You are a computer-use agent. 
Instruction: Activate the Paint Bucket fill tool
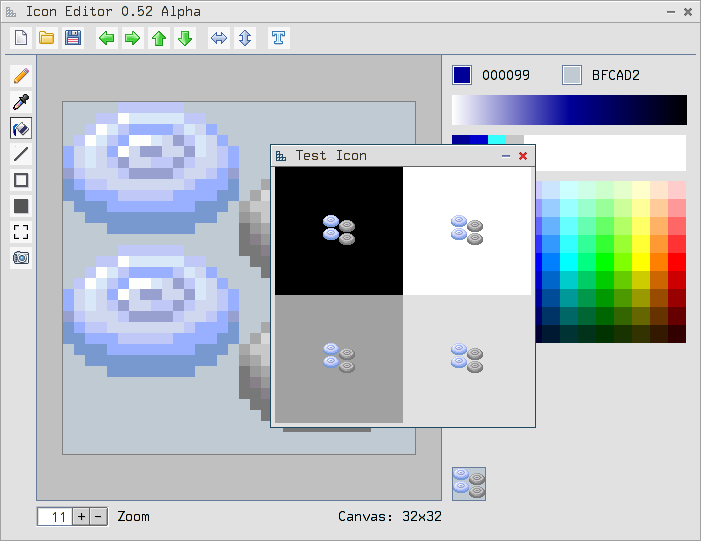20,128
